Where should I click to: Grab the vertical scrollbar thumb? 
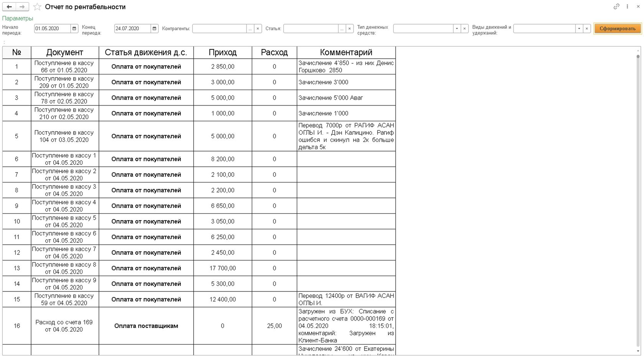point(638,56)
